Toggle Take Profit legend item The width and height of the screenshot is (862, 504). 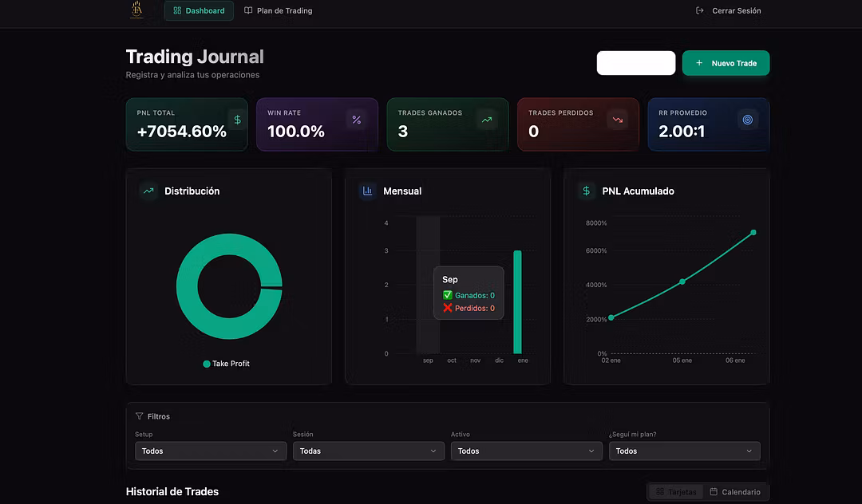pos(226,364)
